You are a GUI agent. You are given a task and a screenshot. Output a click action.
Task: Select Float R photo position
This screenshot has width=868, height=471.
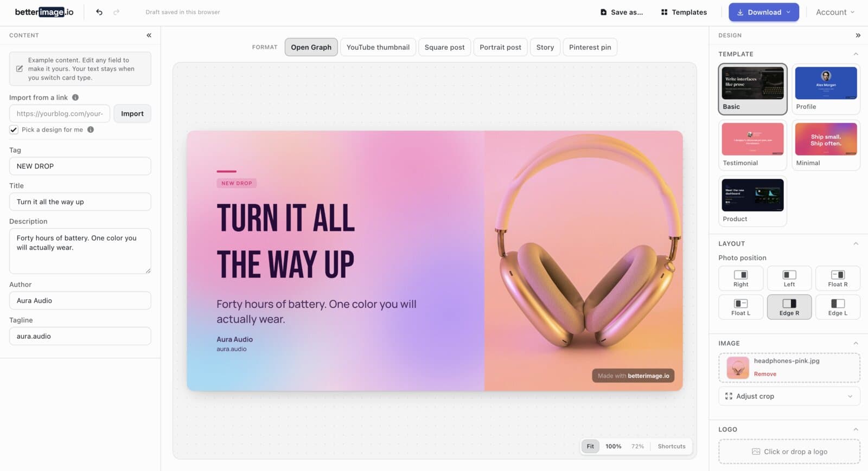(x=838, y=278)
